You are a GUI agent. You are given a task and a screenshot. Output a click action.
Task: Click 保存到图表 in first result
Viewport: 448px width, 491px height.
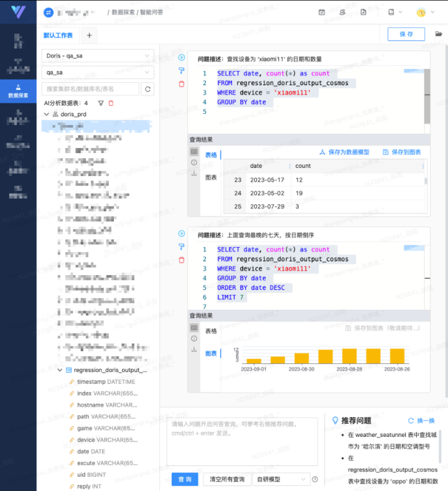click(x=402, y=152)
